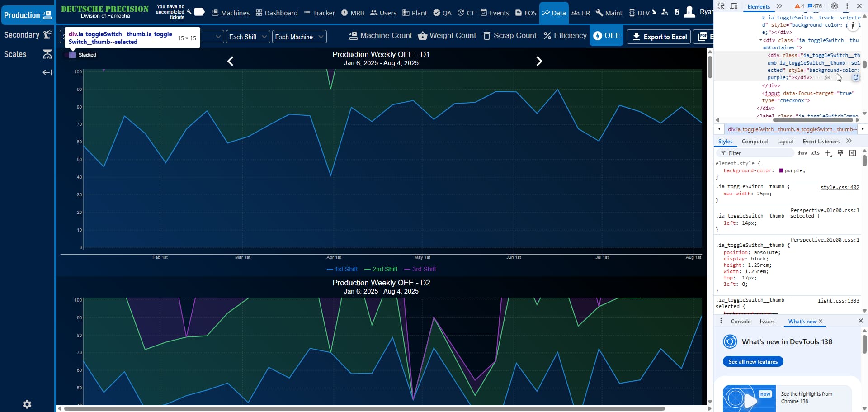This screenshot has height=412, width=868.
Task: Select the DevTools Elements tab
Action: pyautogui.click(x=759, y=6)
